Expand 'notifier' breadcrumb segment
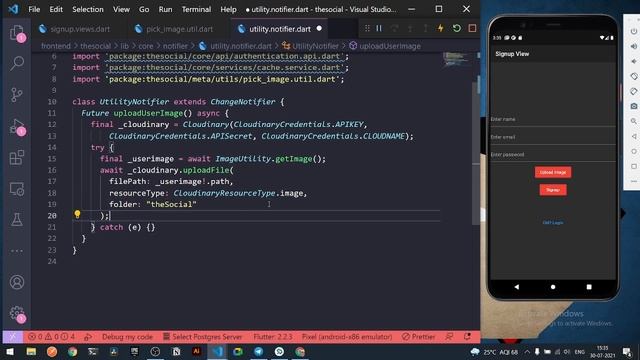This screenshot has width=640, height=360. [x=176, y=46]
